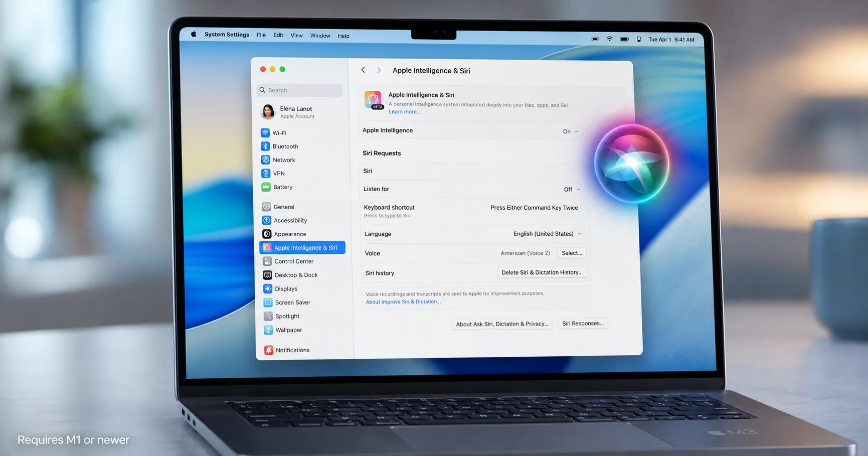Select the Appearance sidebar icon
Image resolution: width=868 pixels, height=456 pixels.
(x=267, y=234)
